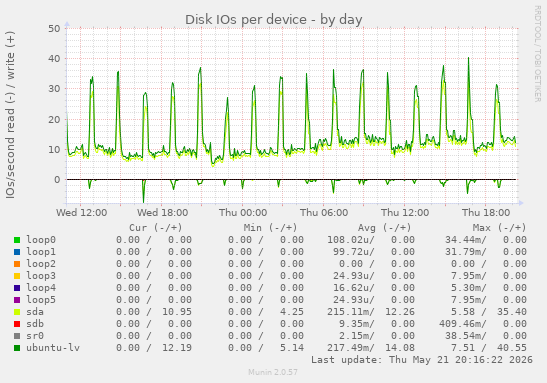Click sda avg write value 12.26

(400, 312)
